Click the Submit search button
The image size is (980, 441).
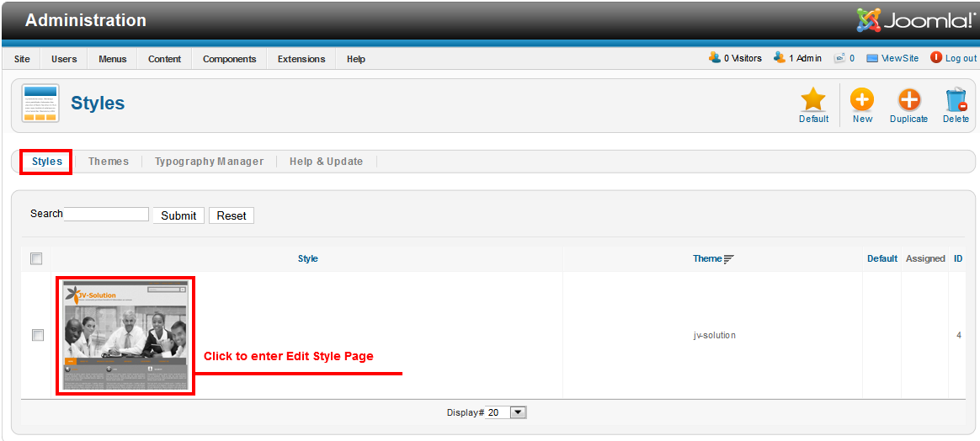point(178,215)
